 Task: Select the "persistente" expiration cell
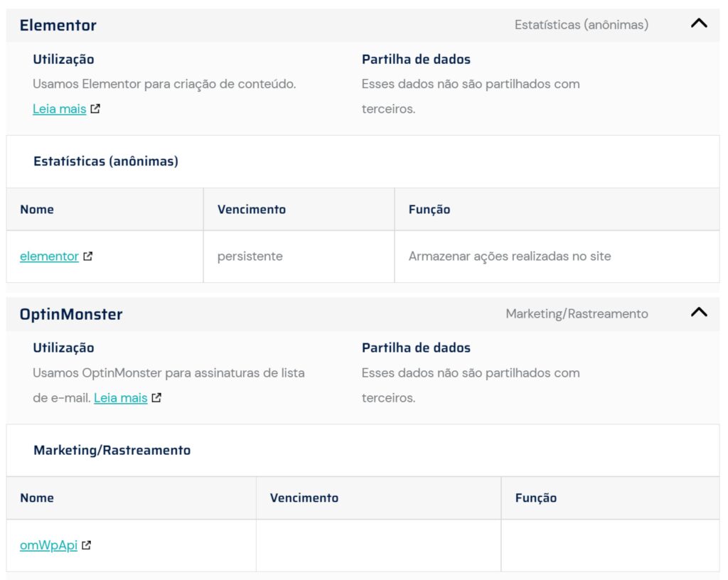(x=250, y=256)
